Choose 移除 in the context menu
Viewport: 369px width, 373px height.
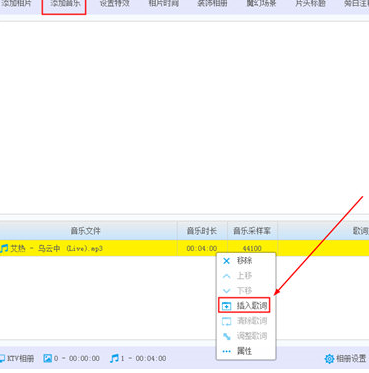tap(244, 261)
